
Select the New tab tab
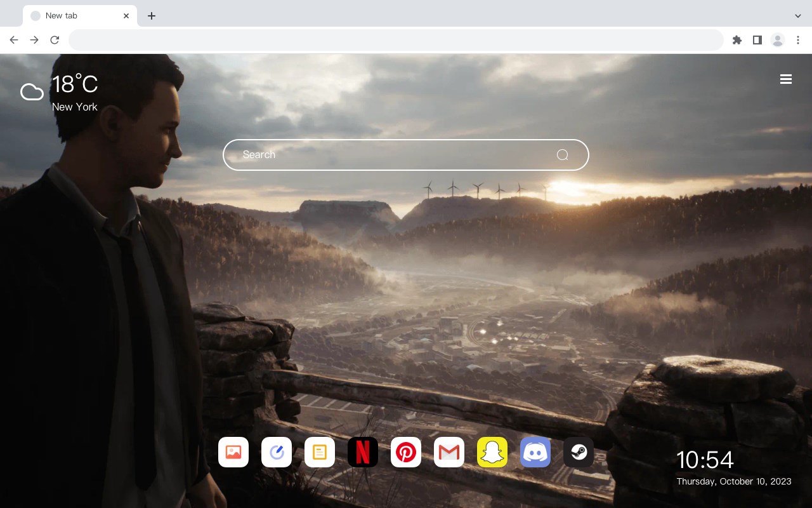click(80, 16)
